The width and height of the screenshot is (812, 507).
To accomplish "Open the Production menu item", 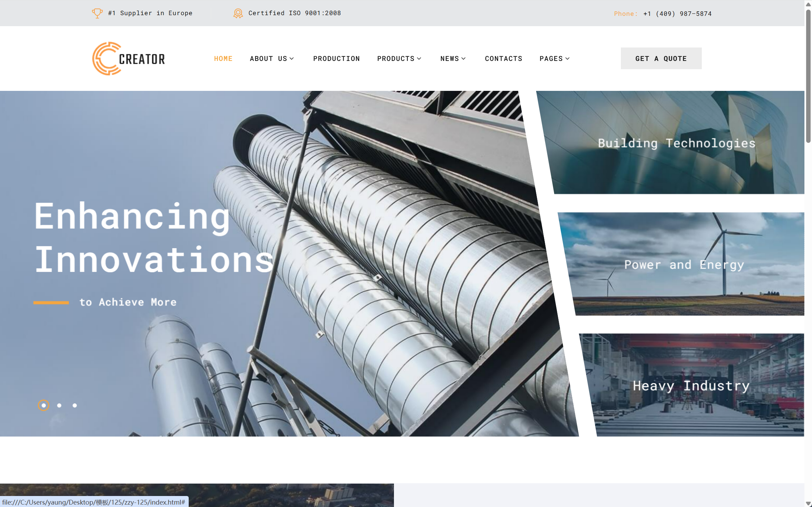I will point(336,59).
